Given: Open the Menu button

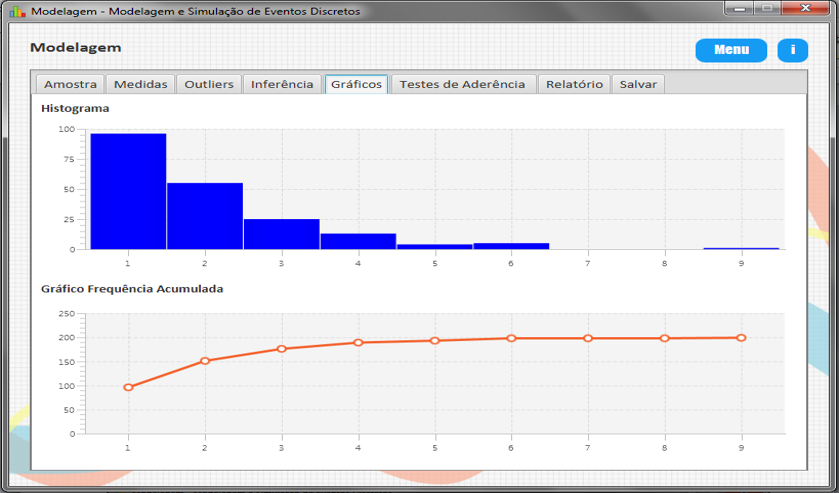Looking at the screenshot, I should 731,50.
